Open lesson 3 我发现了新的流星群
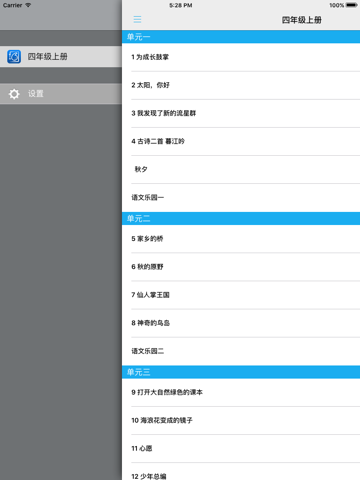The height and width of the screenshot is (480, 360). (x=241, y=113)
